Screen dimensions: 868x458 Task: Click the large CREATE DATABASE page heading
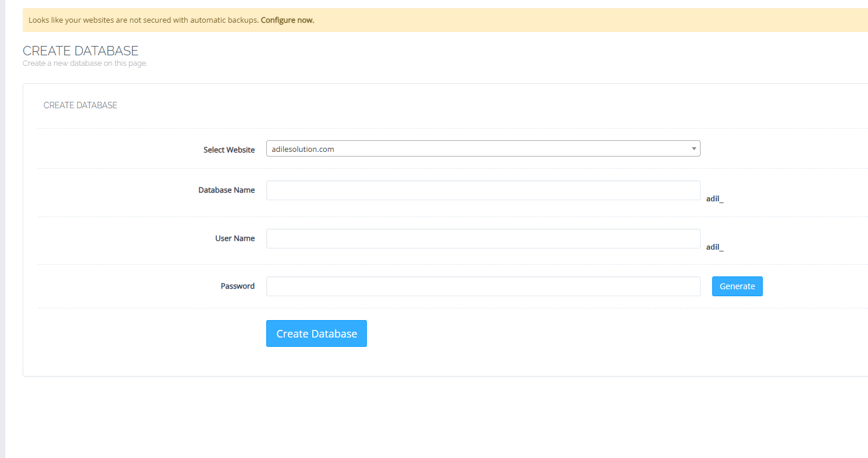[x=80, y=51]
